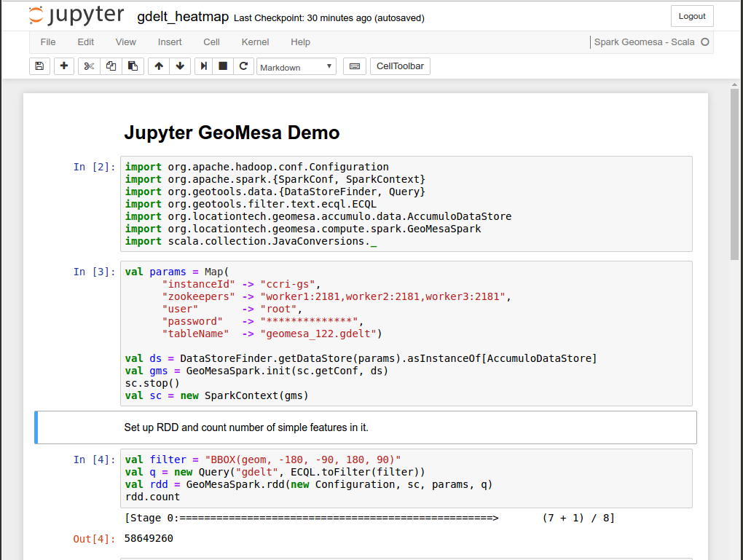Viewport: 743px width, 560px height.
Task: Click Last Checkpoint autosaved text
Action: [329, 18]
